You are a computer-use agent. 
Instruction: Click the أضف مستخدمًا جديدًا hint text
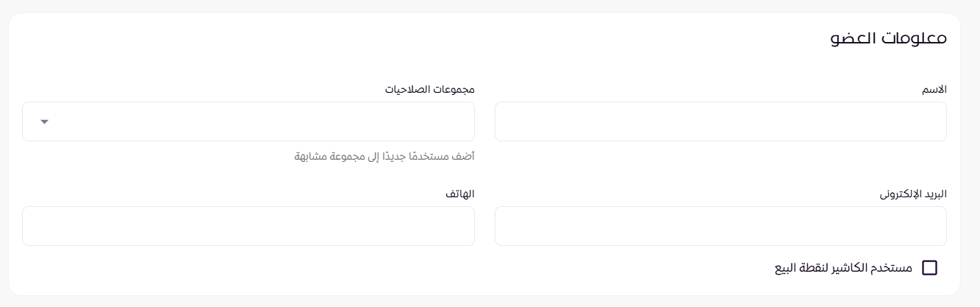[x=385, y=157]
